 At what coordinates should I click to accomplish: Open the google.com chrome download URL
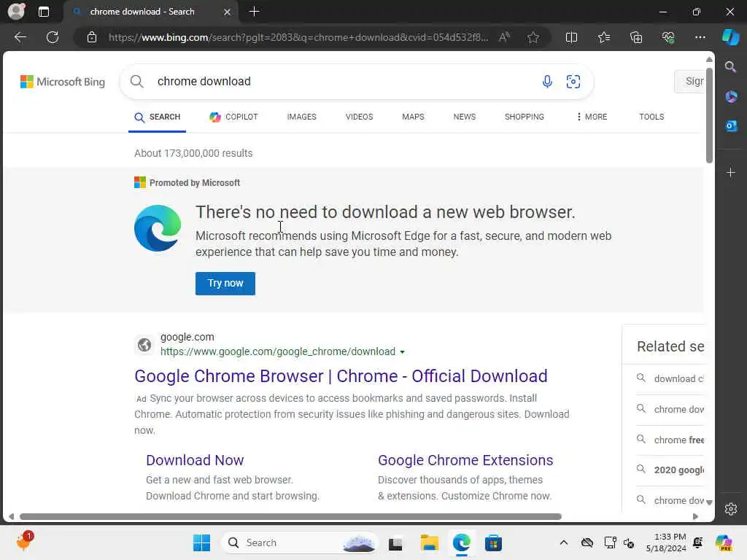[x=278, y=352]
